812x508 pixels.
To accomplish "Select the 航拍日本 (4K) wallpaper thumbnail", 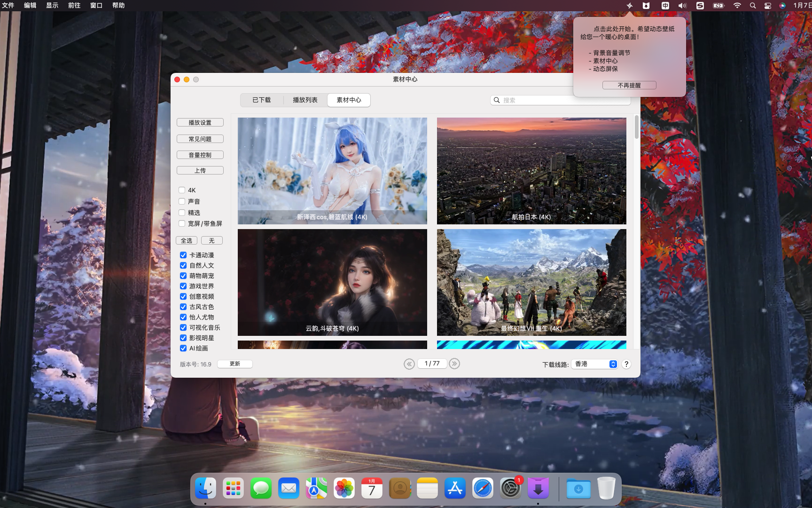I will [531, 171].
